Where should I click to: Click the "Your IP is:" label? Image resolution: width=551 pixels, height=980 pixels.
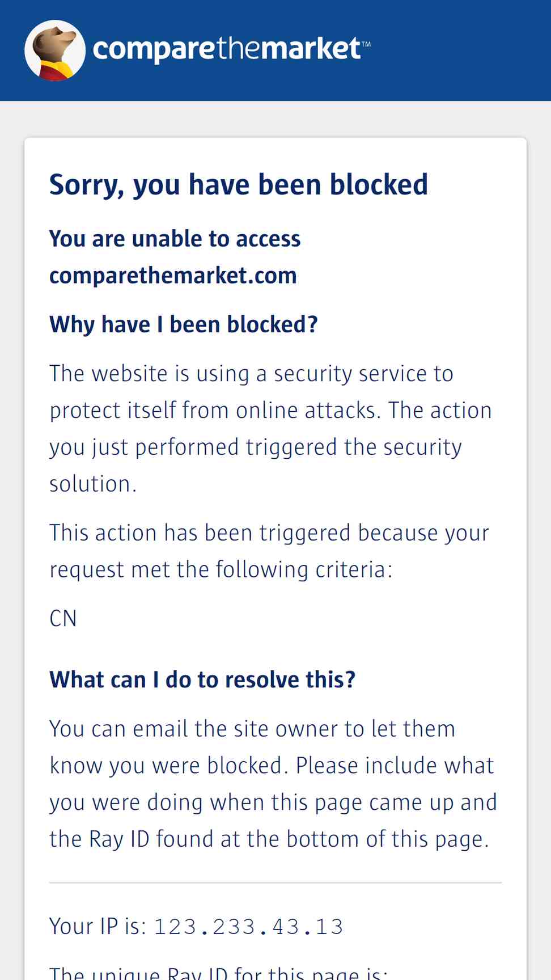click(98, 927)
